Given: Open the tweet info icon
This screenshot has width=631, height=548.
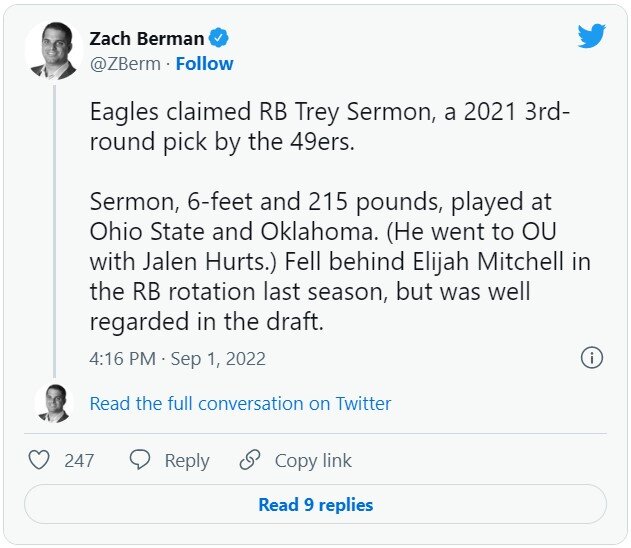Looking at the screenshot, I should coord(592,357).
